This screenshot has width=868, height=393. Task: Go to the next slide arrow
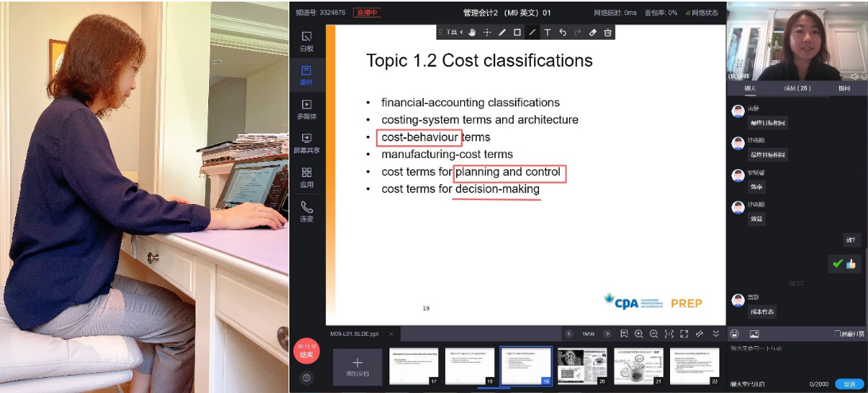[x=607, y=334]
